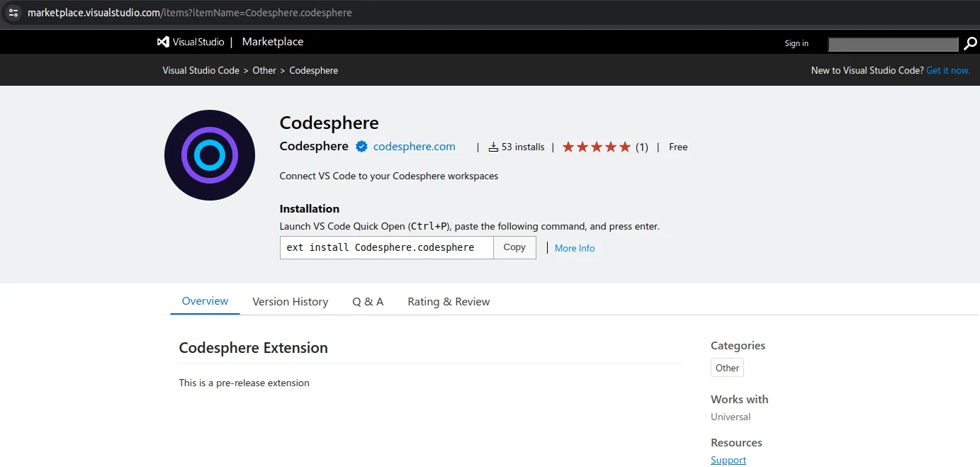980x467 pixels.
Task: Click the Overview tab
Action: point(205,300)
